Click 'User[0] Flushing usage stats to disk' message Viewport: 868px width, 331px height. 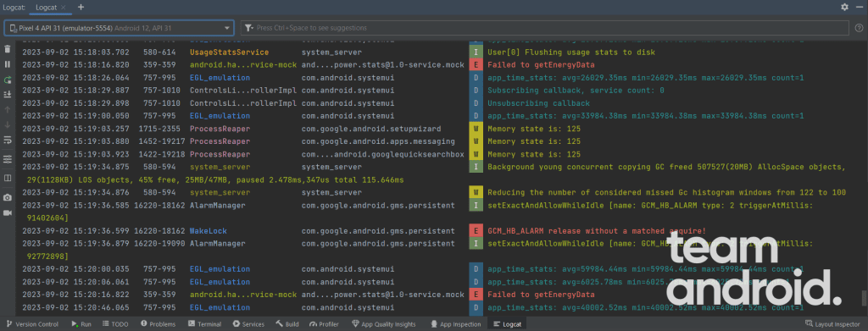click(571, 52)
